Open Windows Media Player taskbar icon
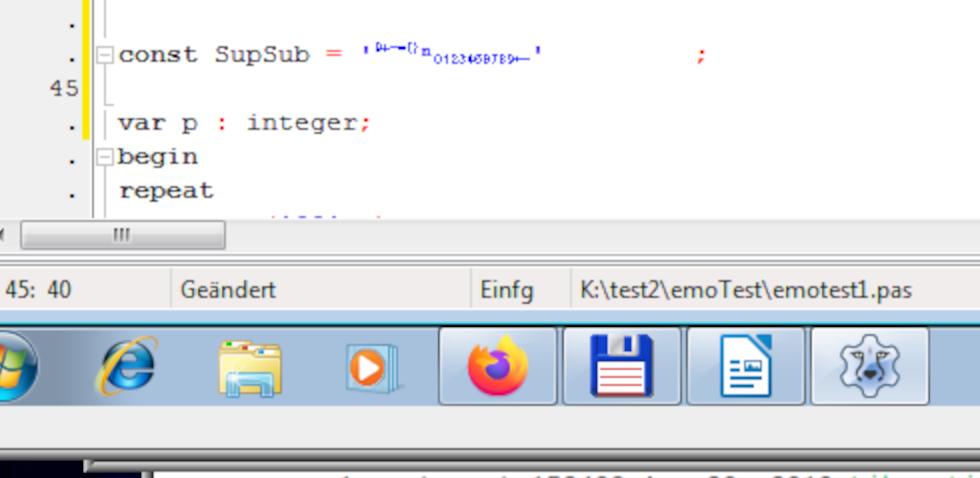Screen dimensions: 980x478 coord(373,368)
